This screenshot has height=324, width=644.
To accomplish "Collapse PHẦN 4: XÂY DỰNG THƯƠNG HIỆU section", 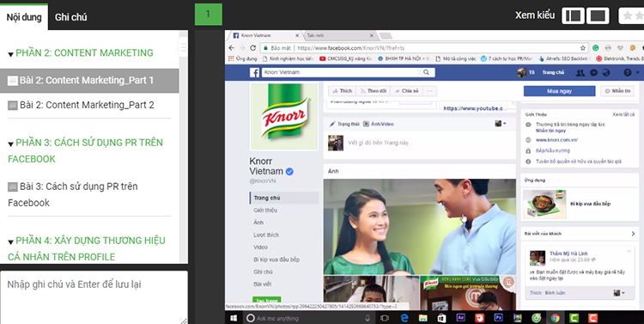I will pos(10,241).
